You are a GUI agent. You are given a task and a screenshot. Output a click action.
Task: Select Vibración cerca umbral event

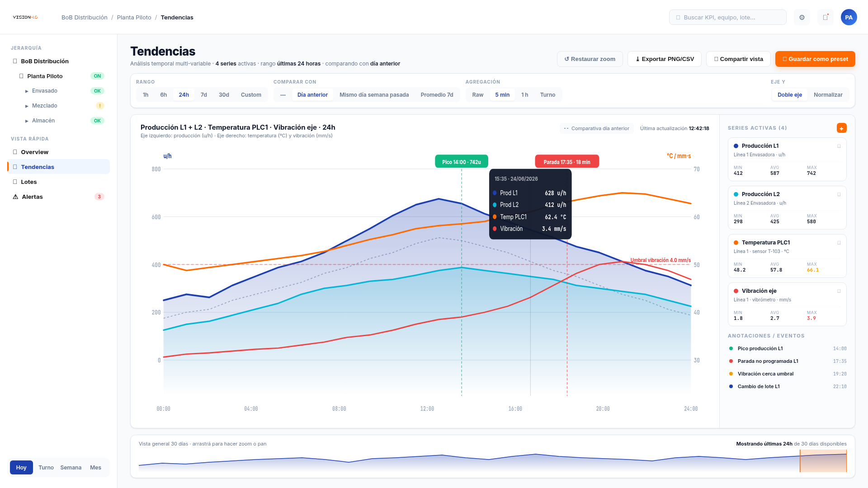pos(788,374)
